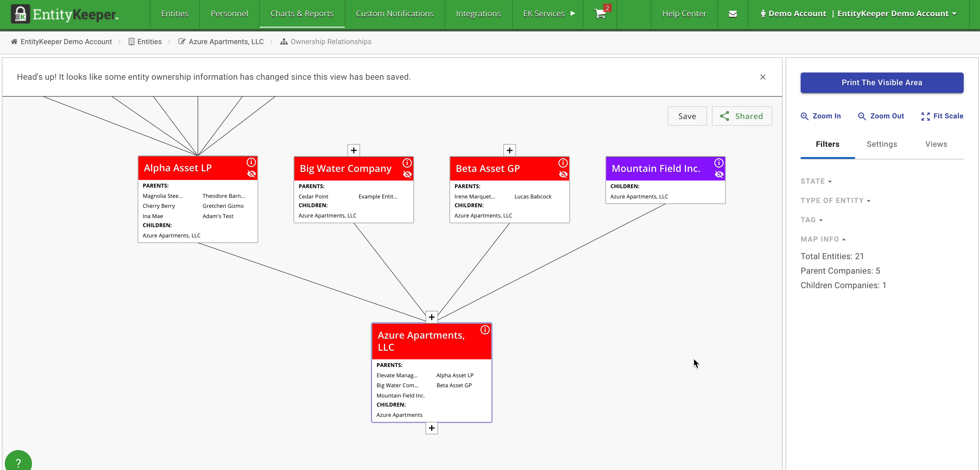The height and width of the screenshot is (470, 980).
Task: Open Custom Notifications
Action: 395,14
